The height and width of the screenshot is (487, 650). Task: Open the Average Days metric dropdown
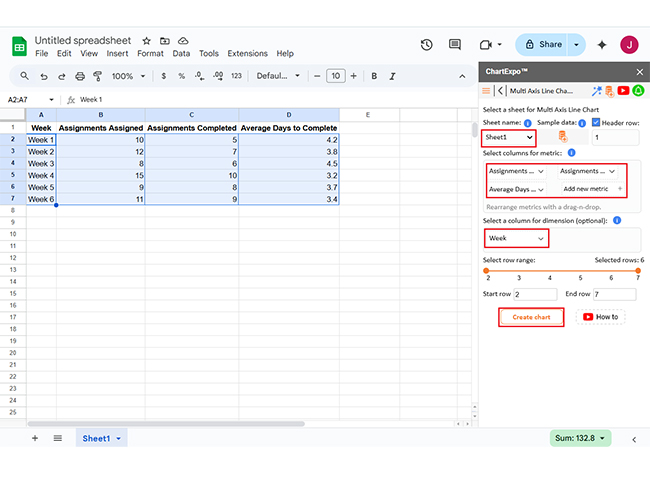516,188
